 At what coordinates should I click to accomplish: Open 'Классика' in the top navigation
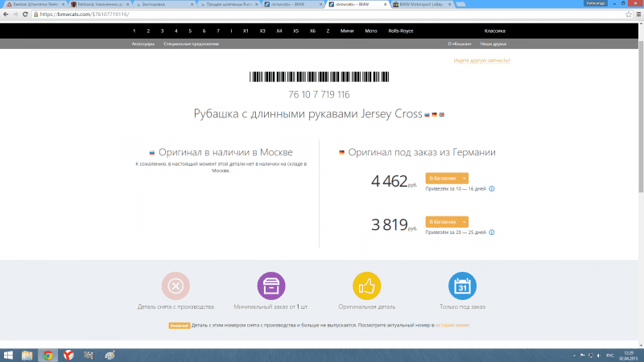495,31
